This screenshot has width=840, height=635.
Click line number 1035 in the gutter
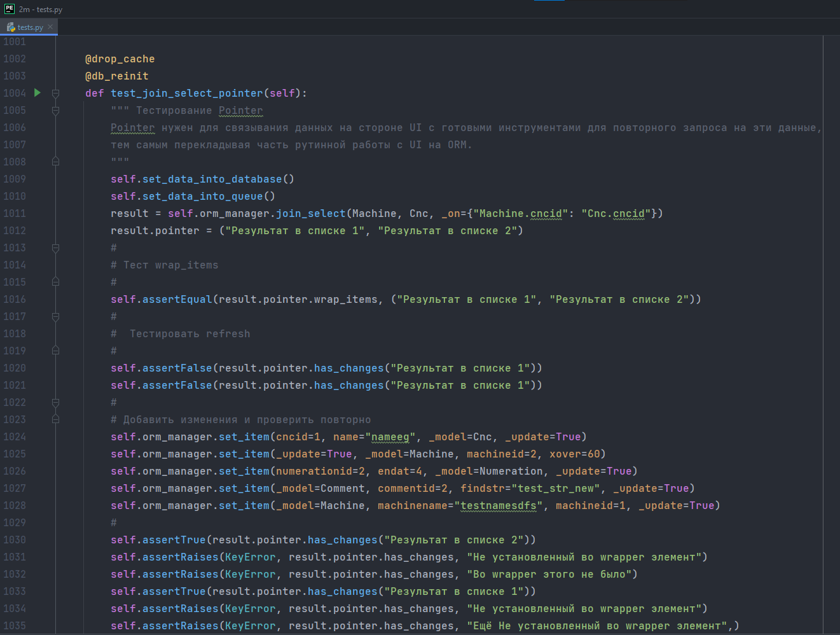[x=15, y=626]
